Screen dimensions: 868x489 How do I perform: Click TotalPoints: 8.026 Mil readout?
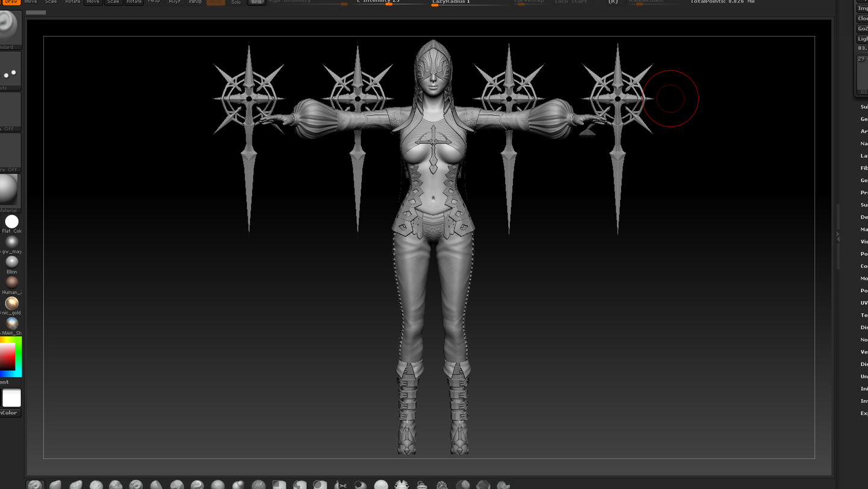pos(722,2)
